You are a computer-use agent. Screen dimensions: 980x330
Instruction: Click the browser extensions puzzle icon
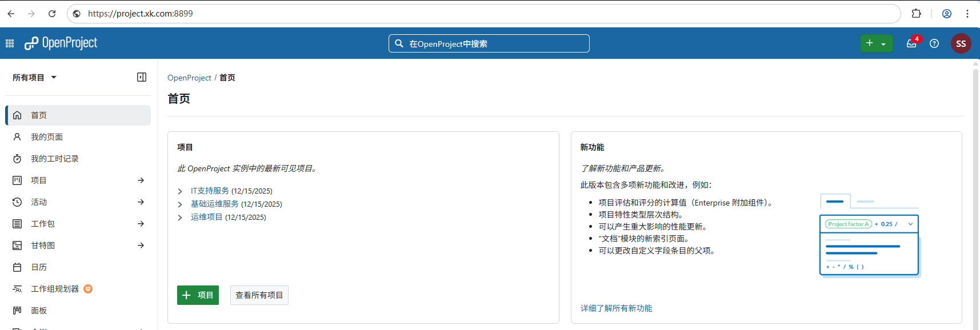tap(917, 14)
